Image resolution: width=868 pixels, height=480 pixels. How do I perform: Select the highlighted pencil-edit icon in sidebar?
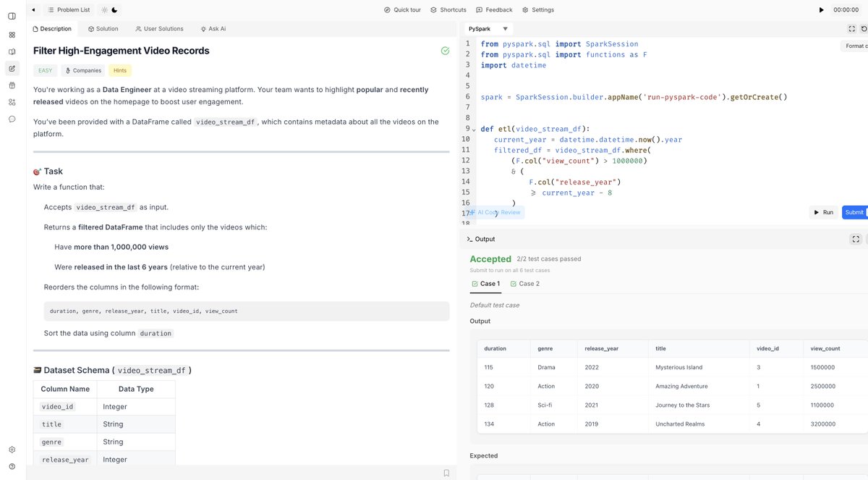tap(12, 69)
